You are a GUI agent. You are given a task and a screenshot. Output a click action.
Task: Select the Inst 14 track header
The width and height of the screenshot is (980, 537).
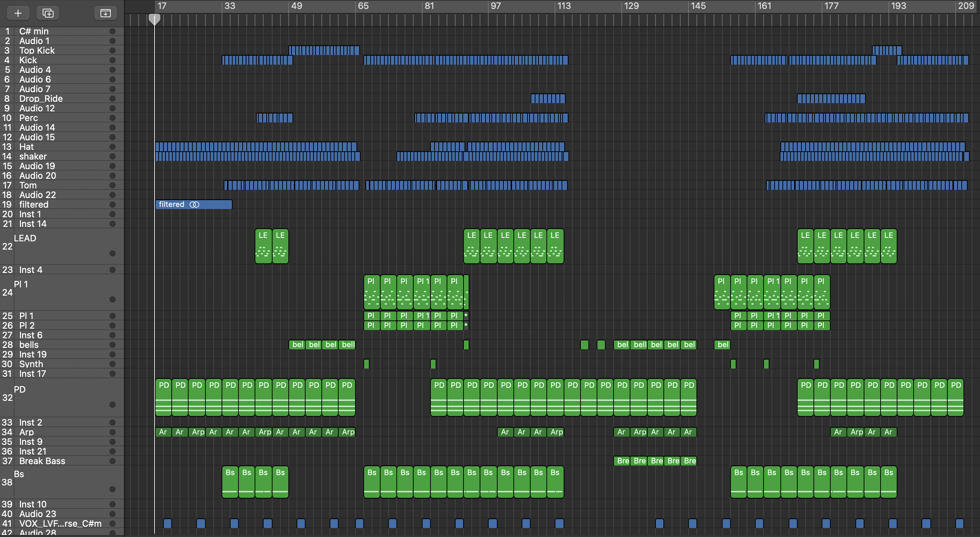point(62,224)
